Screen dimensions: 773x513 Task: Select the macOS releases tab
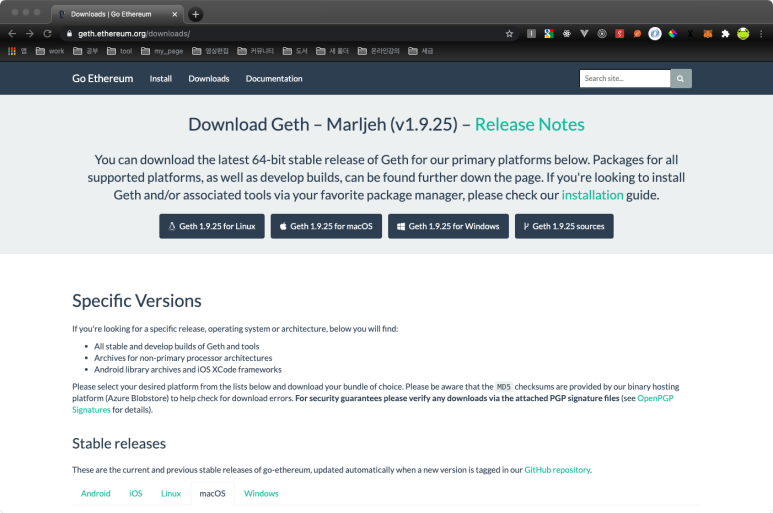coord(212,493)
